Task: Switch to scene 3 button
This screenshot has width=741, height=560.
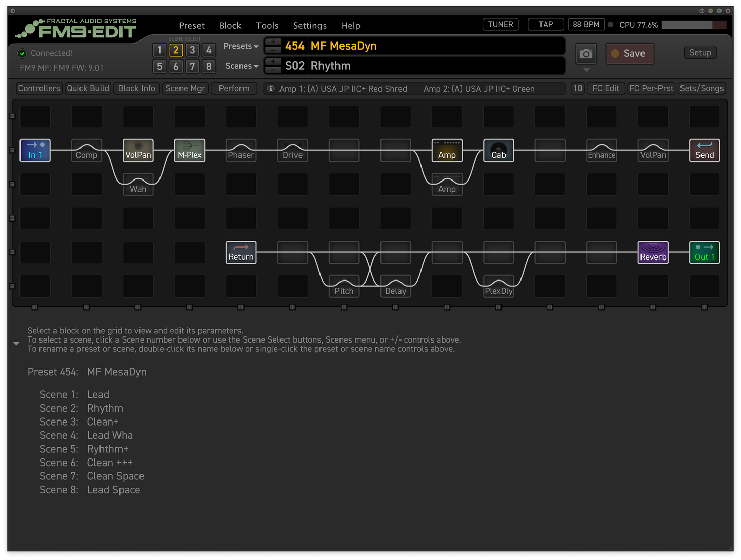Action: click(x=192, y=50)
